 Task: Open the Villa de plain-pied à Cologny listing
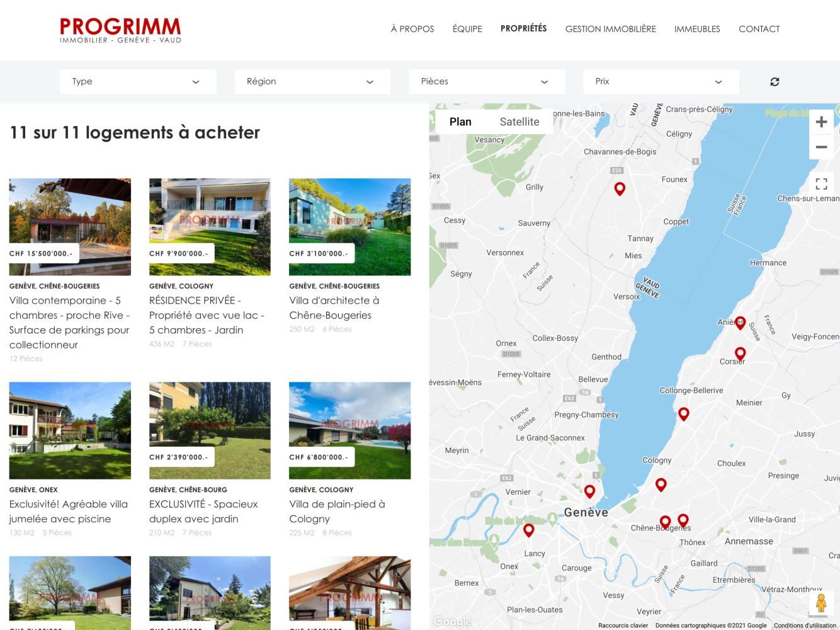[337, 511]
